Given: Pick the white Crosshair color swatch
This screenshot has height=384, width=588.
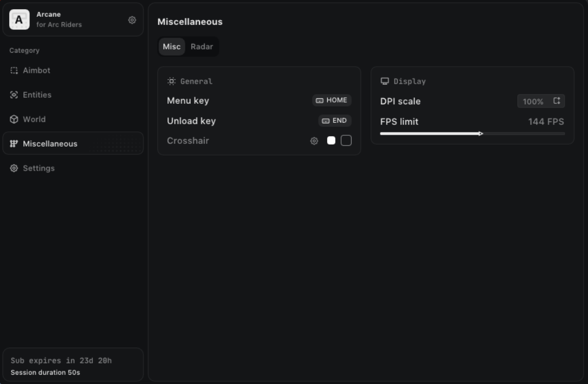Looking at the screenshot, I should (x=331, y=141).
